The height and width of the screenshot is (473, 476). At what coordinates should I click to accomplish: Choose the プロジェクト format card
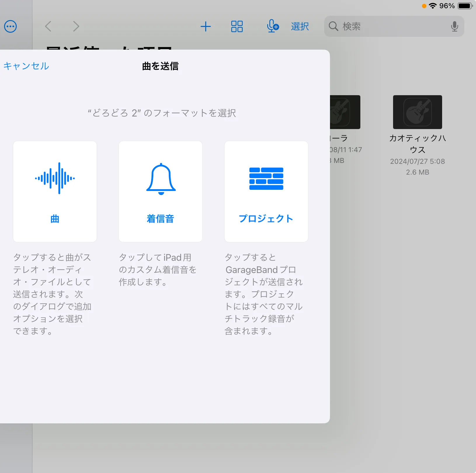pos(266,192)
